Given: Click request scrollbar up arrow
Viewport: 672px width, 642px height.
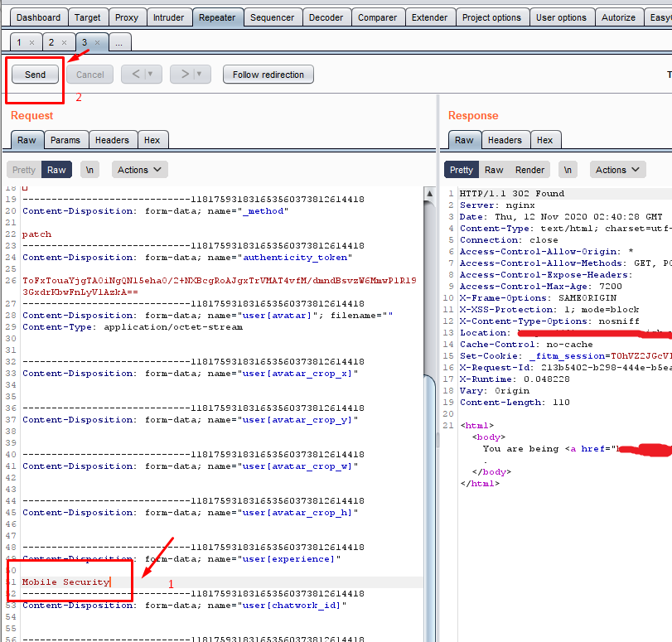Looking at the screenshot, I should pos(429,193).
